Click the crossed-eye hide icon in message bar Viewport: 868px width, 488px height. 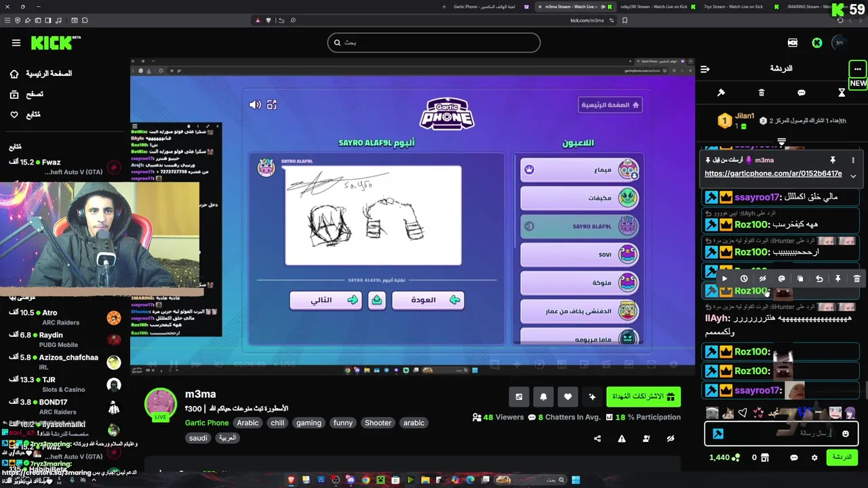click(763, 279)
